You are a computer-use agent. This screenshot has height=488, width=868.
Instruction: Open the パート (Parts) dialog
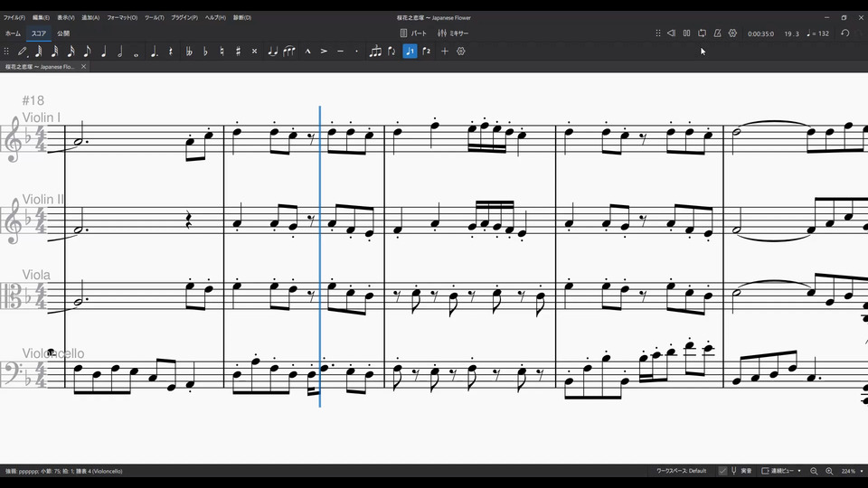[413, 33]
